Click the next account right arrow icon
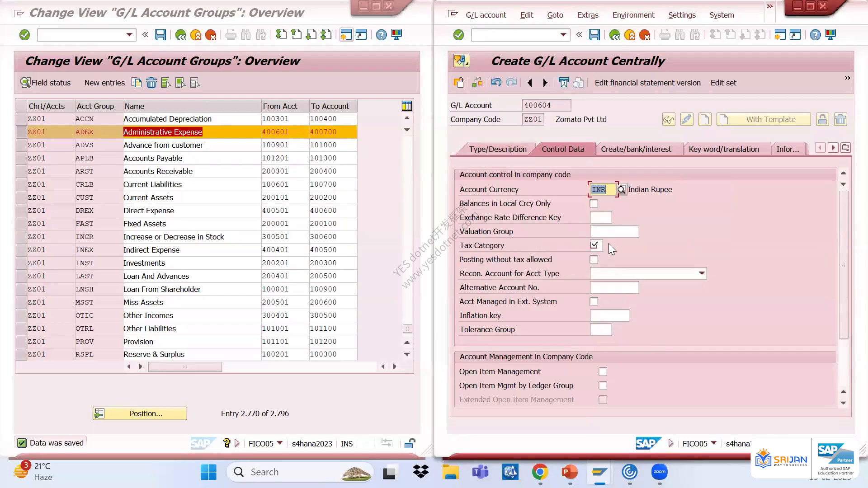The width and height of the screenshot is (868, 488). click(x=545, y=83)
